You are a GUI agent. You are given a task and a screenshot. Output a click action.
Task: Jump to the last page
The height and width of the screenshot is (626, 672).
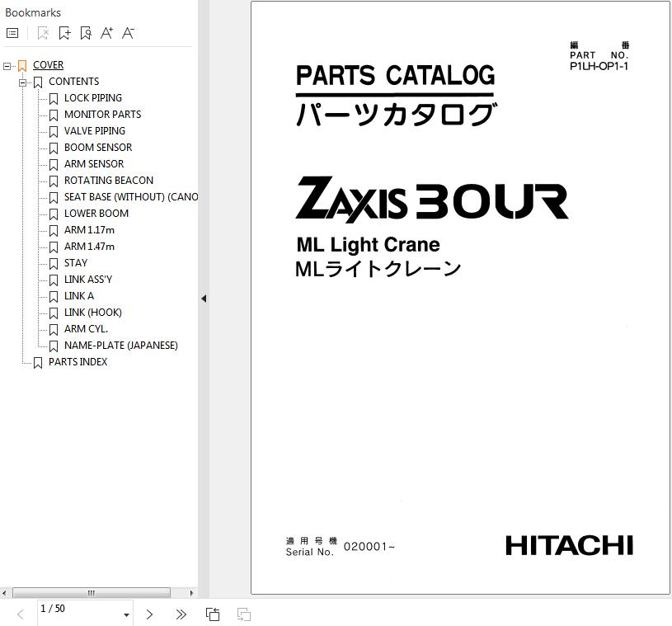click(181, 614)
